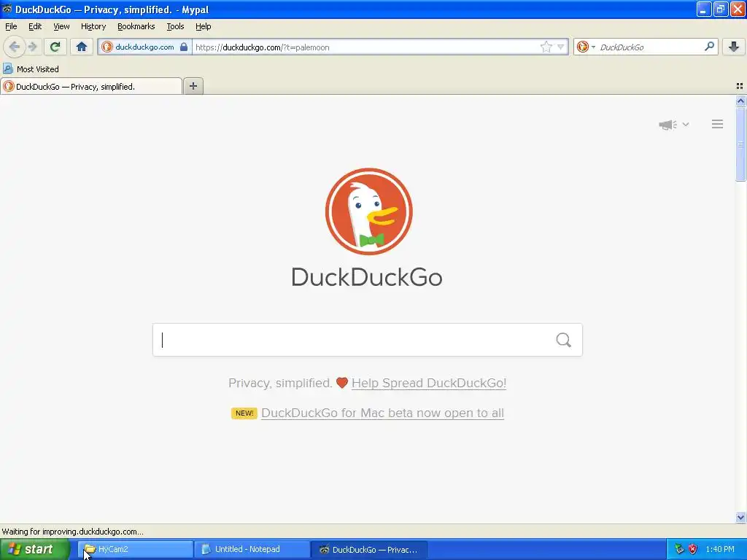This screenshot has width=747, height=560.
Task: Click the green network tray icon
Action: point(679,550)
